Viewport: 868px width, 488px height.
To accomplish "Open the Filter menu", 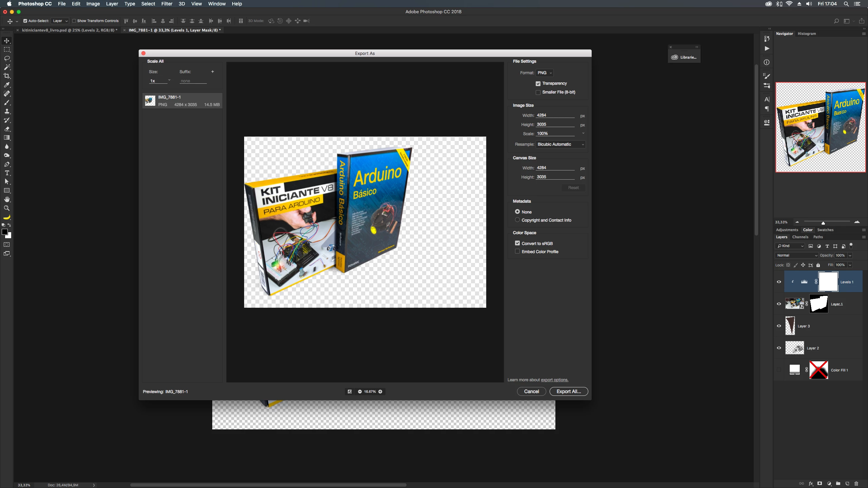I will [166, 4].
